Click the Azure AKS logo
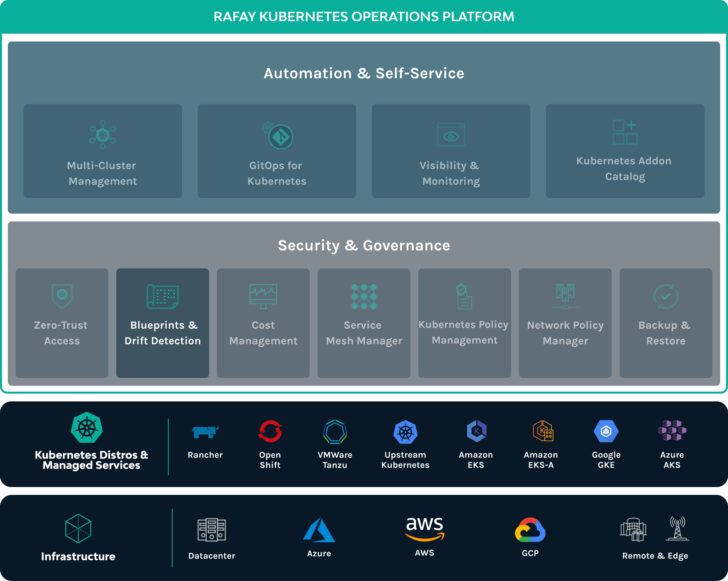The image size is (728, 581). (x=672, y=430)
